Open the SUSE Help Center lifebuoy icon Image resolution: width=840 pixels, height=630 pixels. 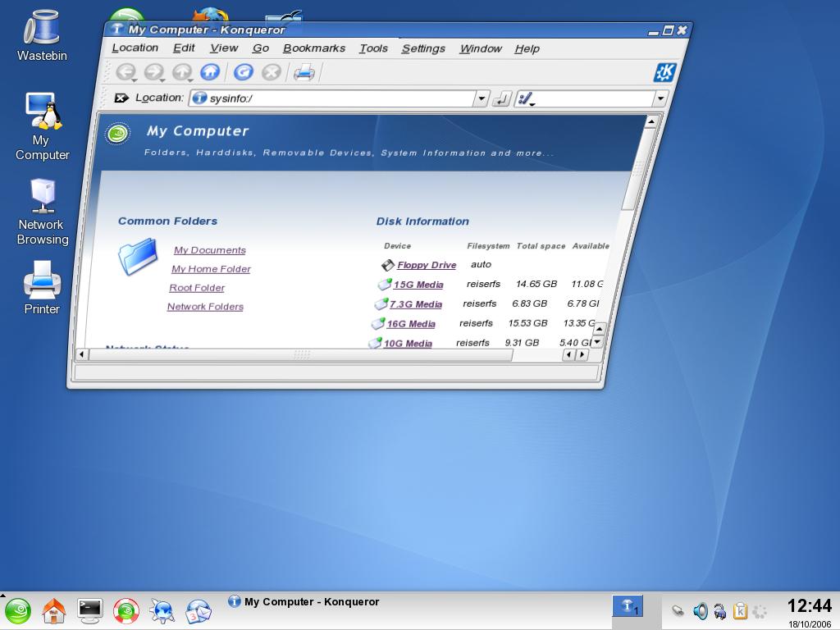click(126, 611)
